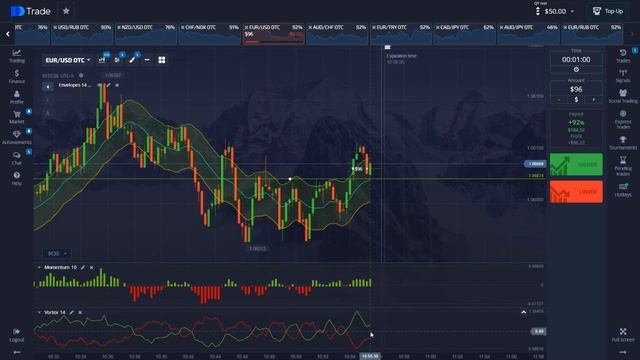Open indicators menu icon in chart toolbar
The height and width of the screenshot is (360, 640).
(x=117, y=60)
